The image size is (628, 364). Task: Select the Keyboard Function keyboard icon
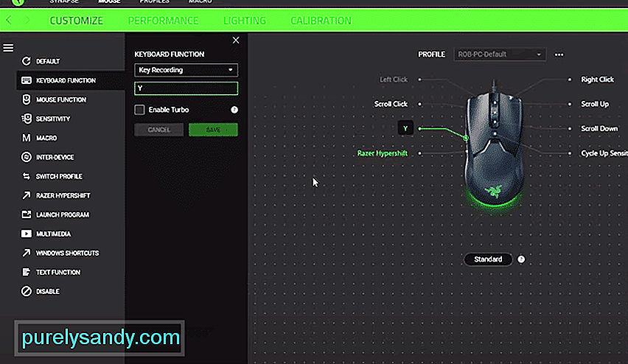[27, 80]
